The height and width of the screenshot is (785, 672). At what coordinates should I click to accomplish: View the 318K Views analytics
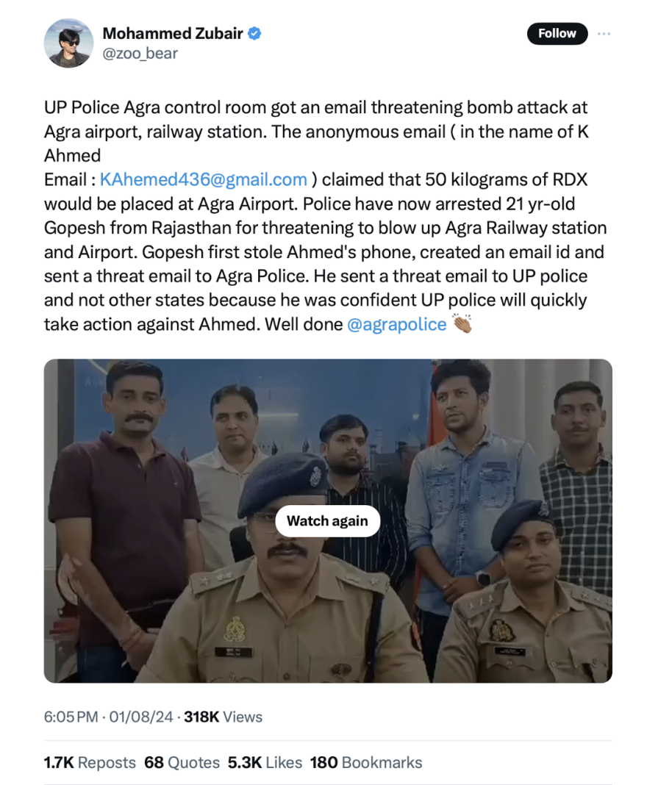223,716
